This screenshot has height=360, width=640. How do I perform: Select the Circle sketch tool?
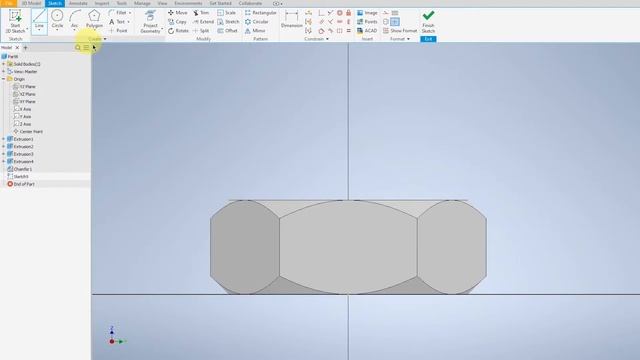[x=57, y=19]
